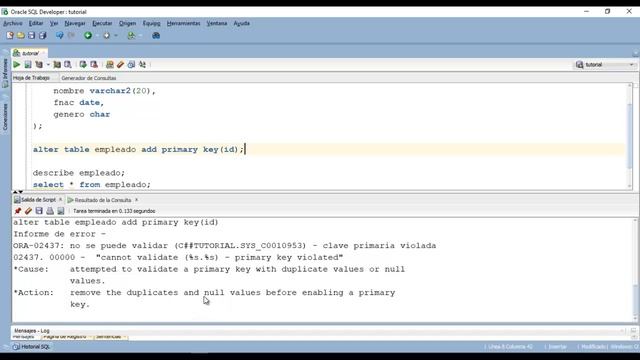Open the Editar menu

(36, 23)
